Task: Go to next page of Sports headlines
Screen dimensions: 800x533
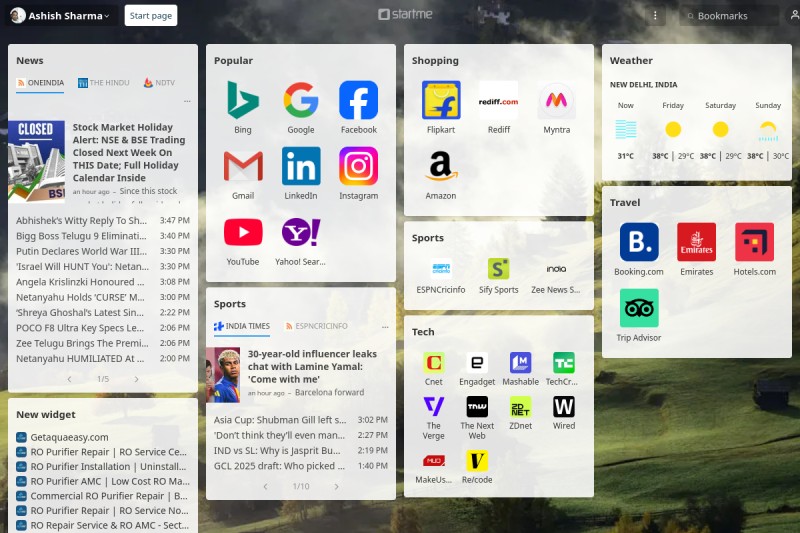Action: click(336, 487)
